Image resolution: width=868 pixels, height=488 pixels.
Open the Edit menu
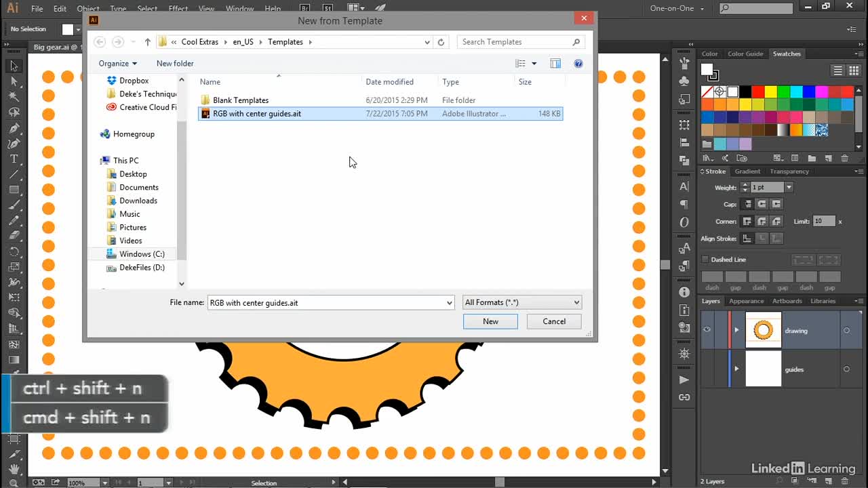[x=60, y=9]
